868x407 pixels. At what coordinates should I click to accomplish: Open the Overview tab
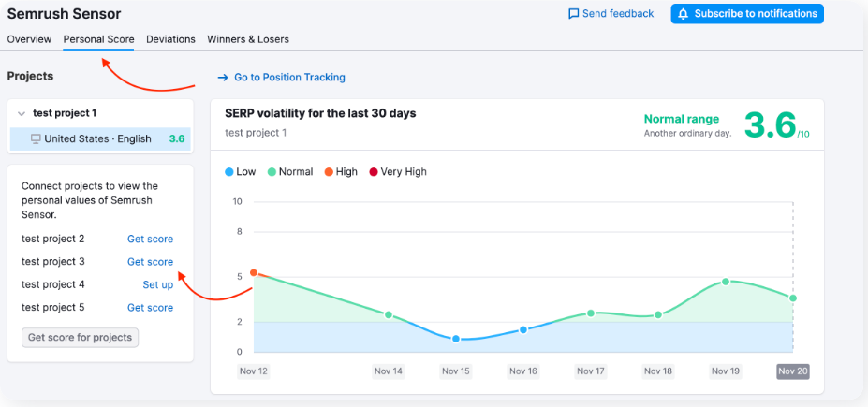pos(29,39)
